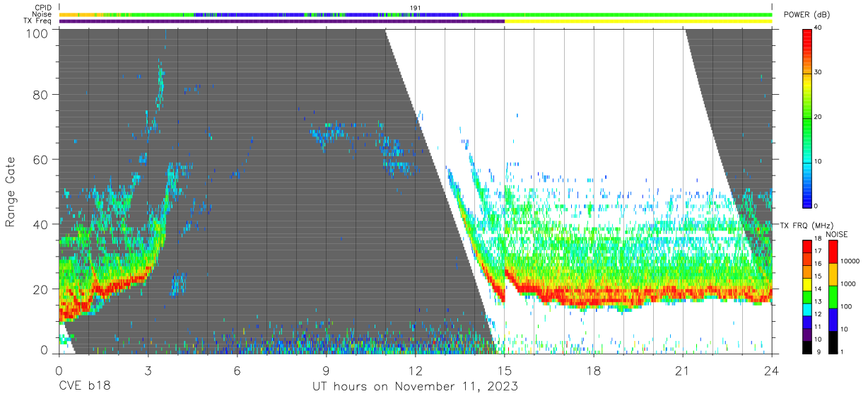Click the POWER (dB) legend title
Viewport: 868px width, 401px height.
point(805,15)
